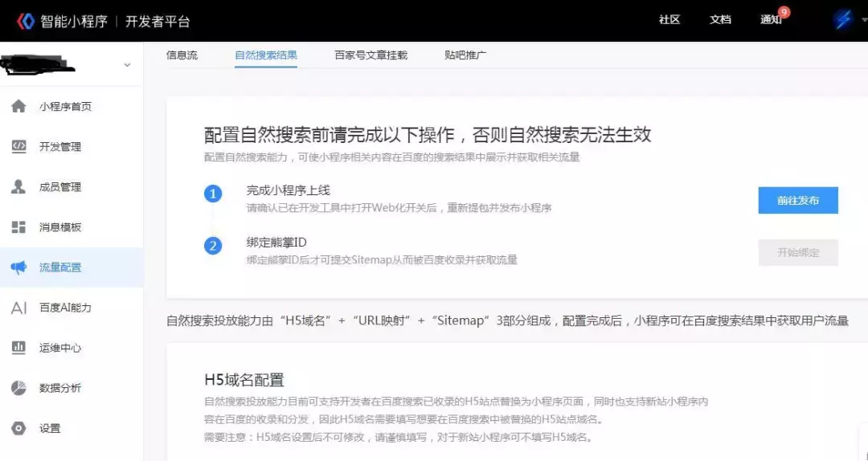This screenshot has height=461, width=868.
Task: Expand the account dropdown arrow beside avatar
Action: 863,20
